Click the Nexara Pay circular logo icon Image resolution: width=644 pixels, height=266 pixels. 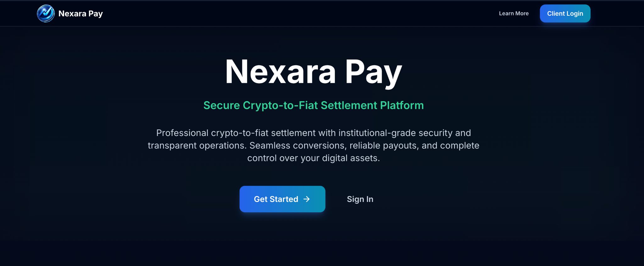46,14
